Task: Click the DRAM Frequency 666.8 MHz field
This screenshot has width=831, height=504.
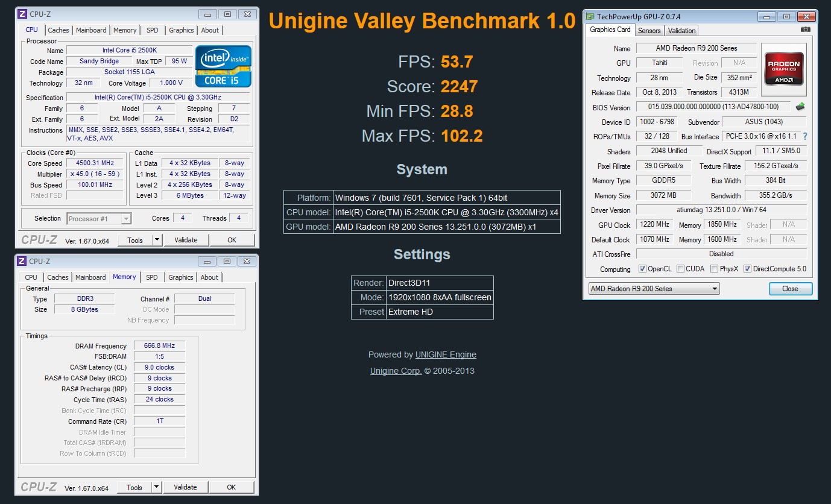Action: [x=159, y=346]
